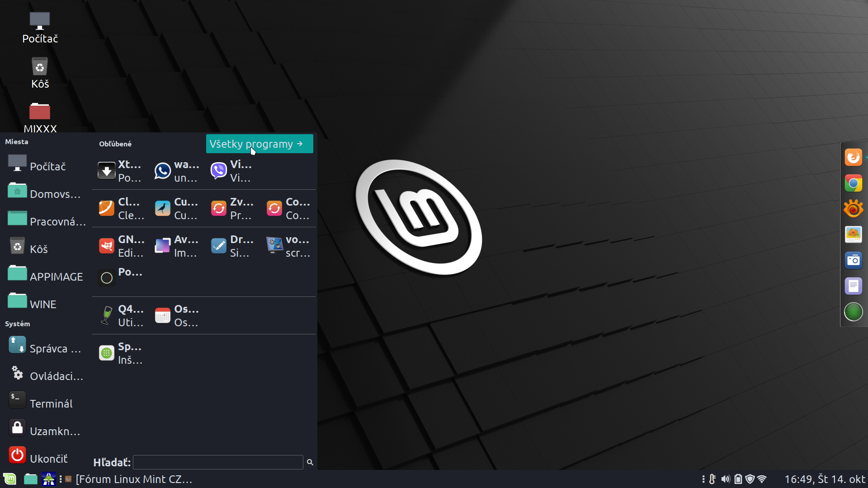The image size is (868, 488).
Task: Click the Firefox icon in right dock
Action: pos(853,158)
